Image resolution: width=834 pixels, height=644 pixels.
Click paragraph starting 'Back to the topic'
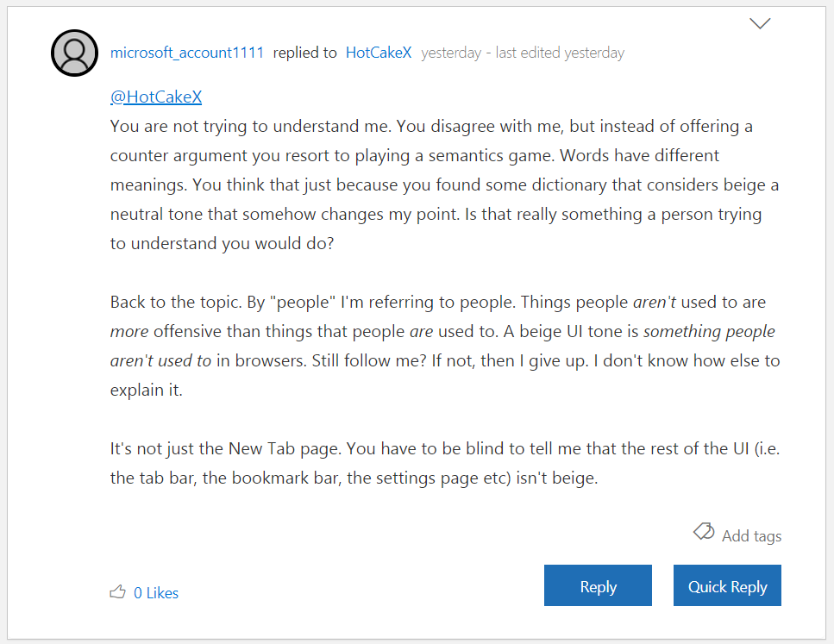431,346
